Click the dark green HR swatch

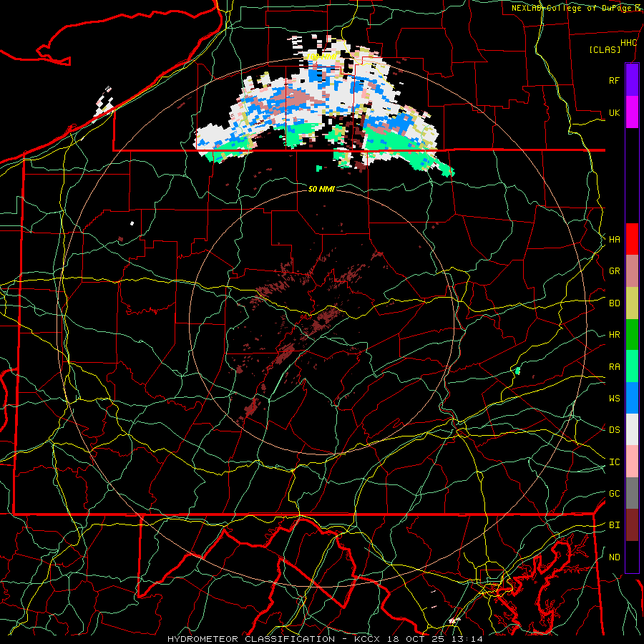[632, 335]
